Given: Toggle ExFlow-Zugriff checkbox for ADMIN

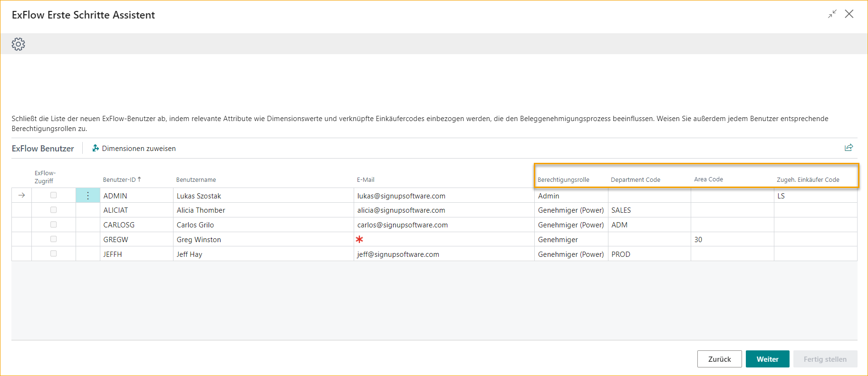Looking at the screenshot, I should pyautogui.click(x=53, y=195).
